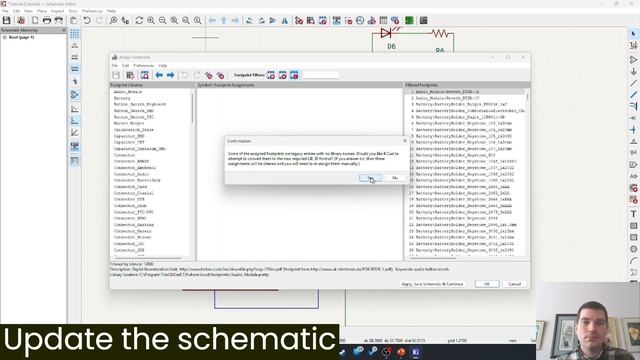Click delete all footprint associations icon
Screen dimensions: 640x360
click(x=220, y=75)
